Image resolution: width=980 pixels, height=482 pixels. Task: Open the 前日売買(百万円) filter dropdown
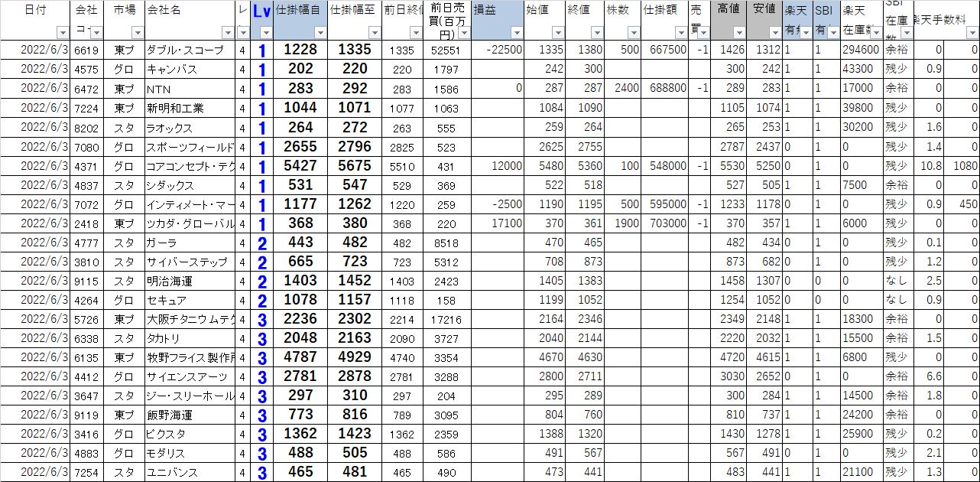pos(463,32)
